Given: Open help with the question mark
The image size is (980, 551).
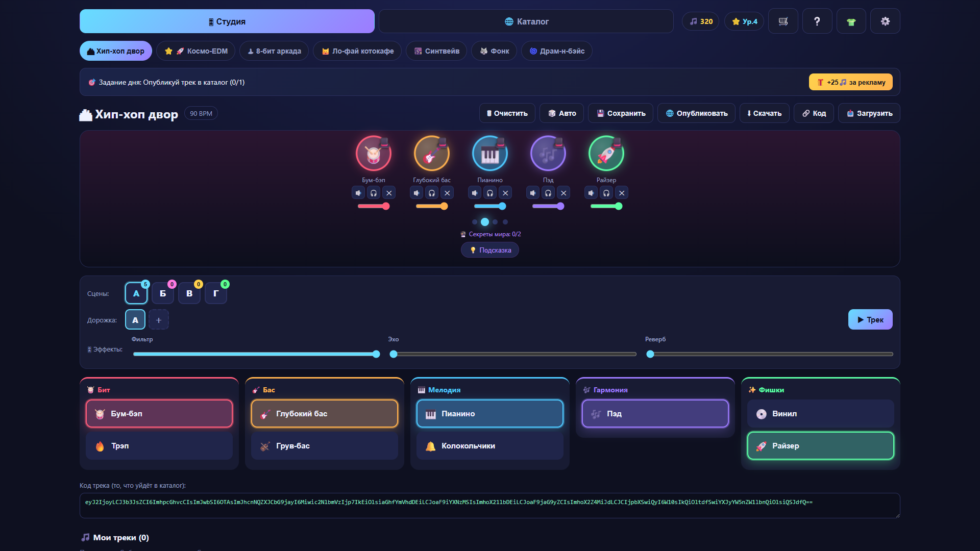Looking at the screenshot, I should [817, 21].
